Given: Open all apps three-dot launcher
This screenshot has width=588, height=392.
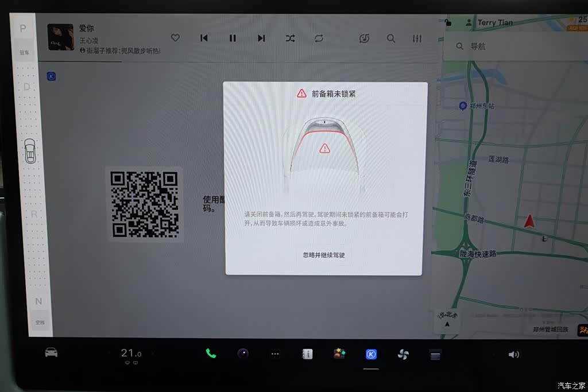Looking at the screenshot, I should coord(275,354).
